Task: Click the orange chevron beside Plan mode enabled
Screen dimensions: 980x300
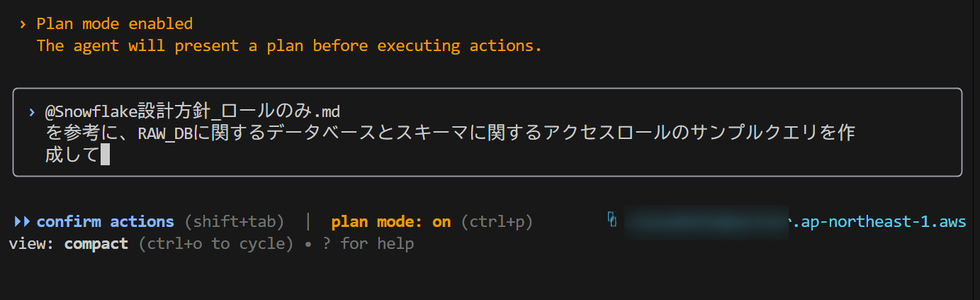Action: pyautogui.click(x=23, y=24)
